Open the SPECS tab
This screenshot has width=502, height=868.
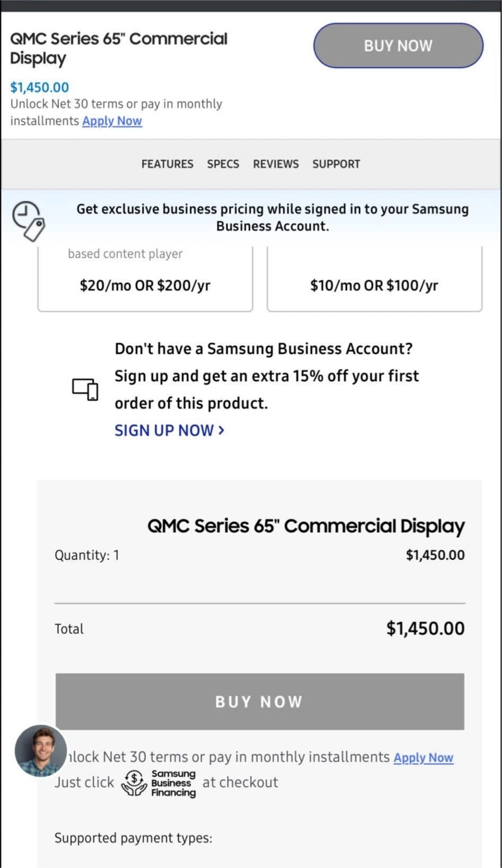pos(223,164)
